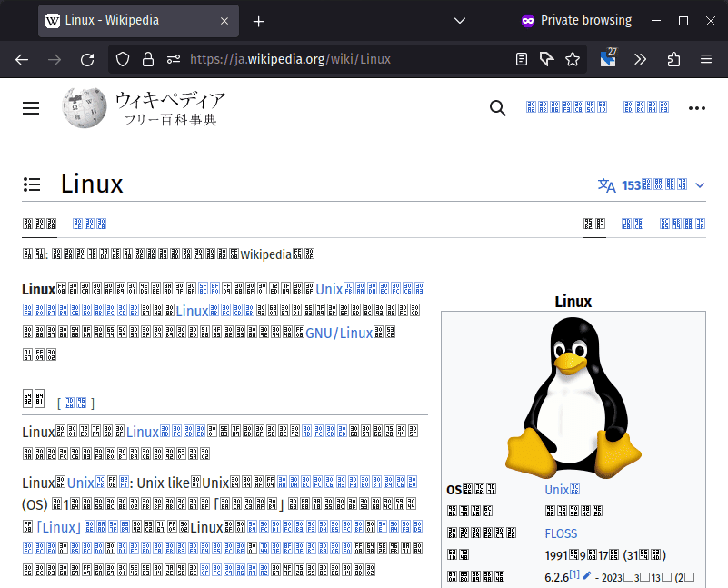Image resolution: width=728 pixels, height=588 pixels.
Task: Open the table of contents icon beside Linux title
Action: point(30,184)
